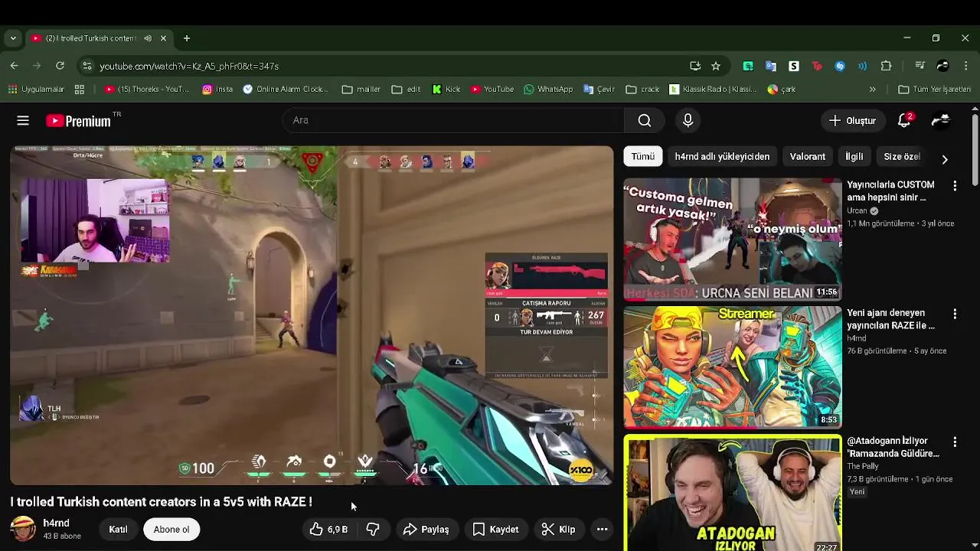The height and width of the screenshot is (551, 980).
Task: Open the red Tp extension icon
Action: (817, 66)
